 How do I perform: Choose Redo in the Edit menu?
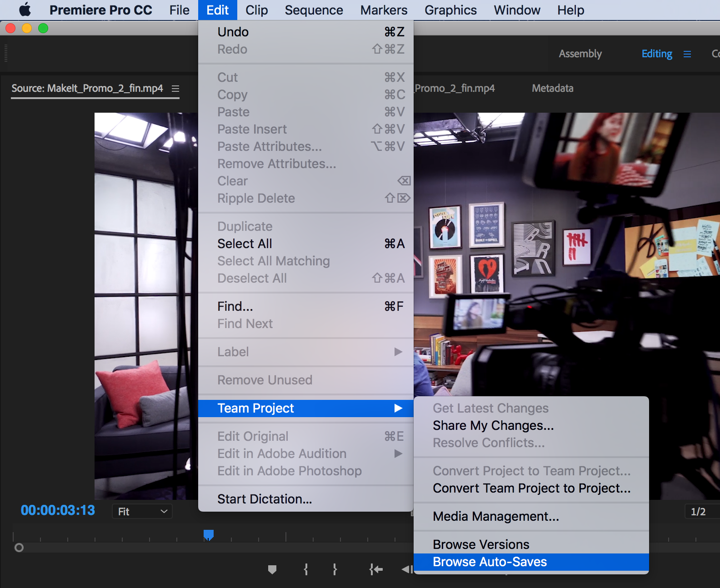(x=306, y=49)
